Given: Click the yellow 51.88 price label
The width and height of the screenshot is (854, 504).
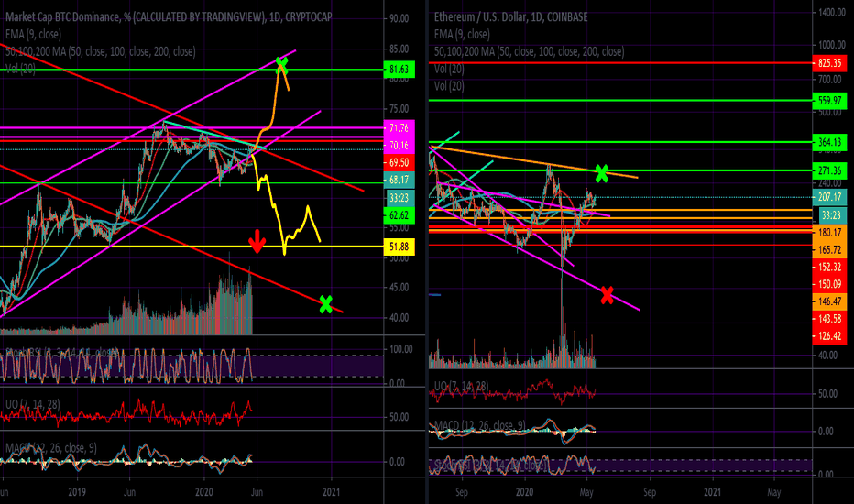Looking at the screenshot, I should coord(400,247).
